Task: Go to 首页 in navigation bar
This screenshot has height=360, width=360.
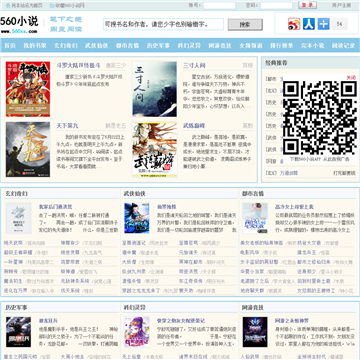Action: coord(10,46)
